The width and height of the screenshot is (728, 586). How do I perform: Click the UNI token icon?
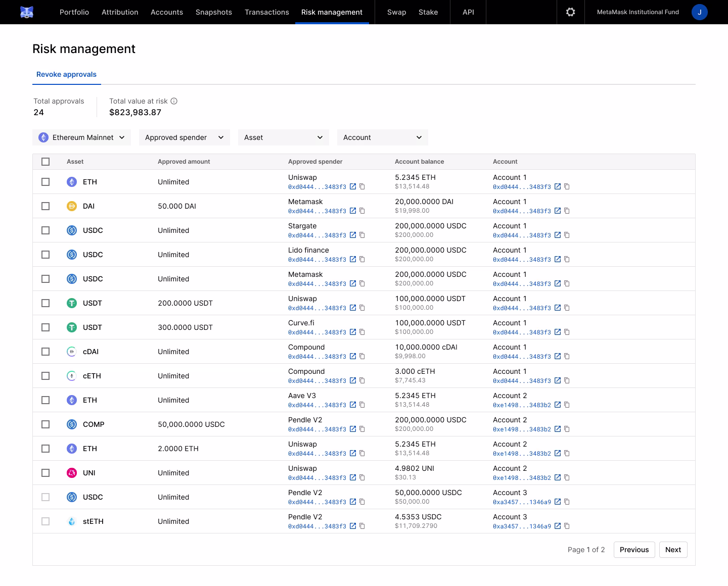coord(72,473)
